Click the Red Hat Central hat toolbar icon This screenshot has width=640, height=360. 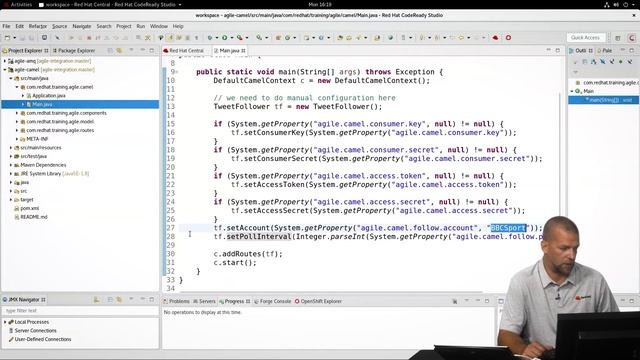click(495, 38)
